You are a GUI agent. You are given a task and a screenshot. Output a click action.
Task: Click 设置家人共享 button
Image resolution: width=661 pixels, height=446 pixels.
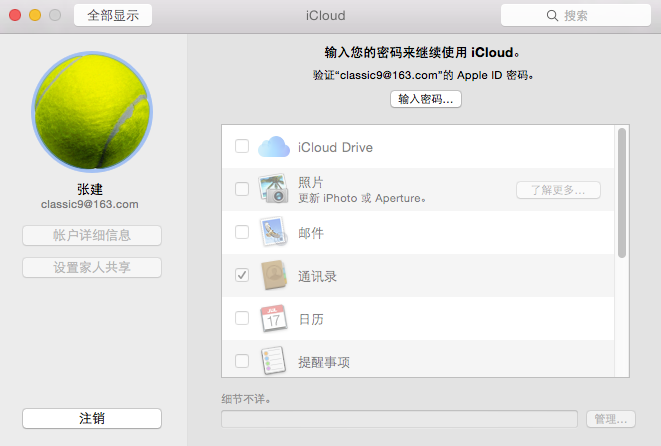tap(92, 267)
